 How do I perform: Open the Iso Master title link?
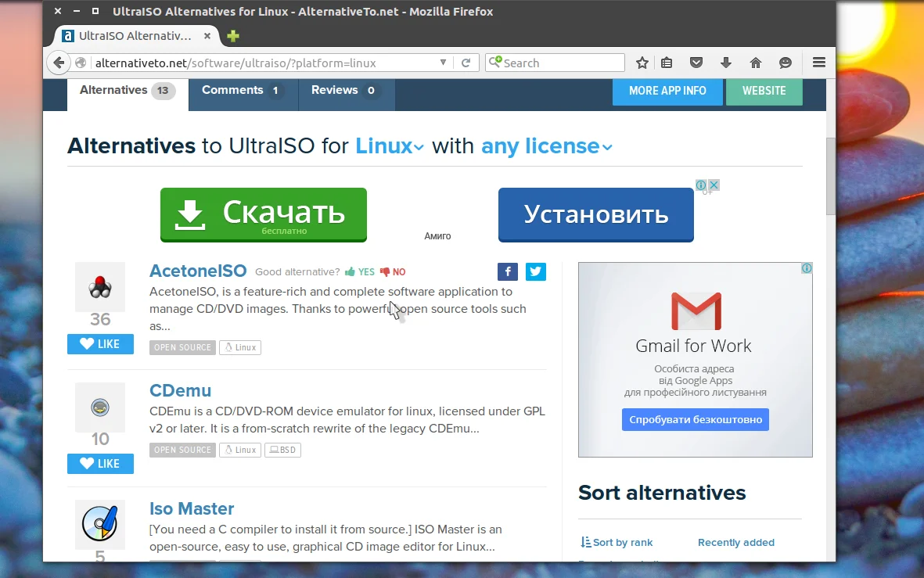[192, 508]
